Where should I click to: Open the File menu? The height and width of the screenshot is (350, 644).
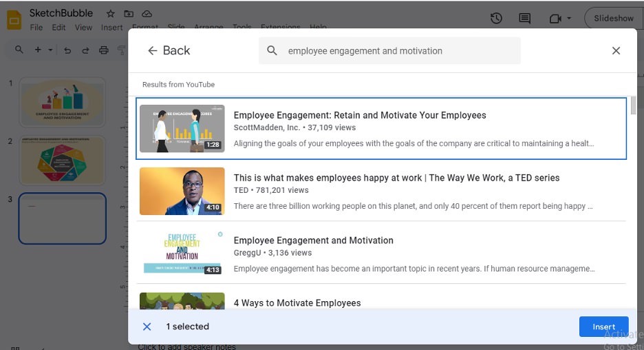coord(36,27)
